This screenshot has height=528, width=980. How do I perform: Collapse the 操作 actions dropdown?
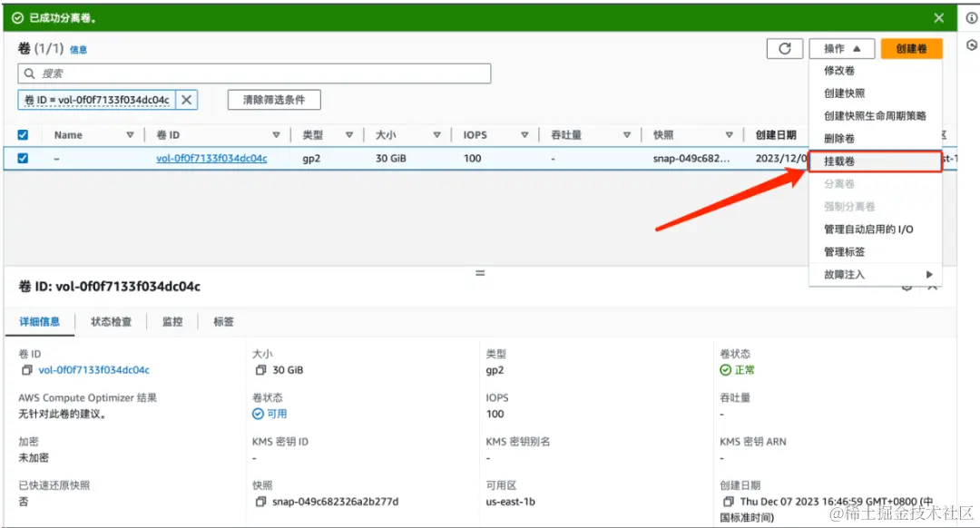(x=842, y=48)
